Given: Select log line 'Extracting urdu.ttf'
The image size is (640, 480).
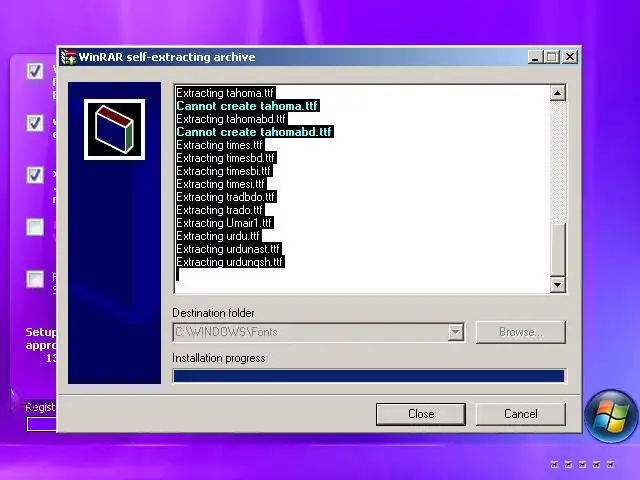Looking at the screenshot, I should point(218,236).
